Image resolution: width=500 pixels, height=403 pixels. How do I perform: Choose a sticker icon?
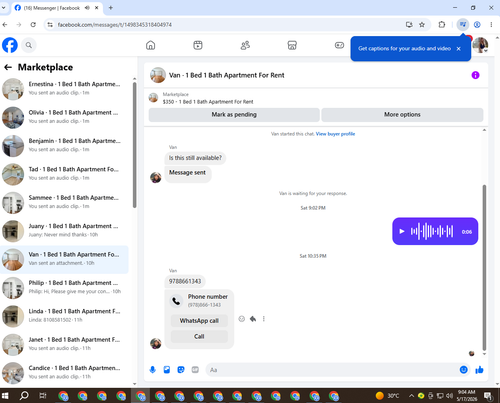(x=181, y=370)
